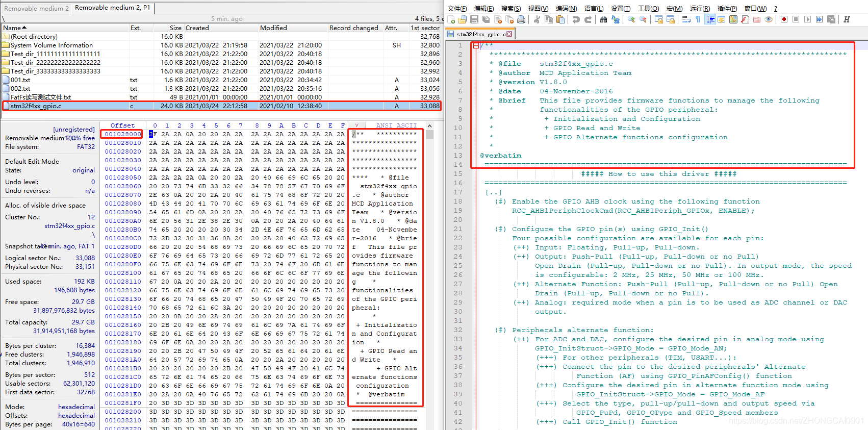The width and height of the screenshot is (868, 430).
Task: Show the Document Map panel icon
Action: point(733,19)
